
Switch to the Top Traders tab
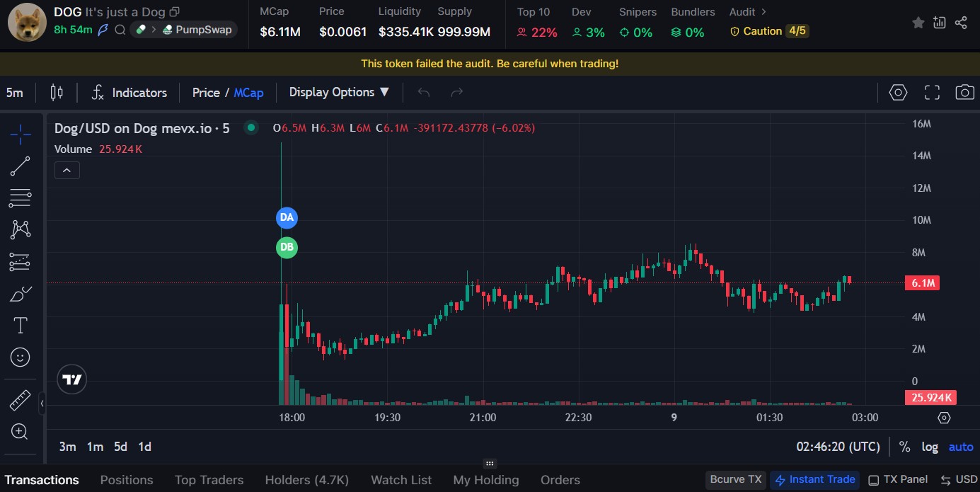click(209, 480)
